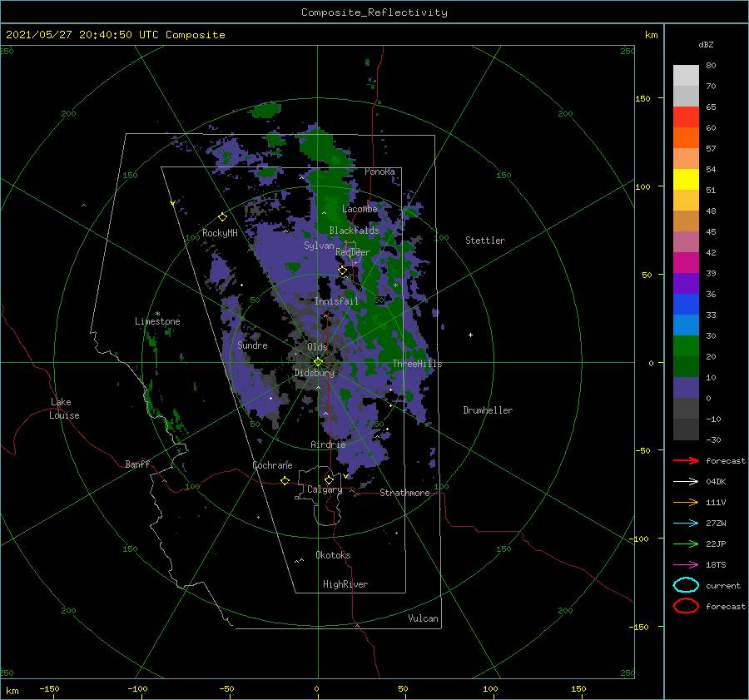The width and height of the screenshot is (749, 700).
Task: Click the magenta 18TS arrow in legend
Action: point(686,565)
